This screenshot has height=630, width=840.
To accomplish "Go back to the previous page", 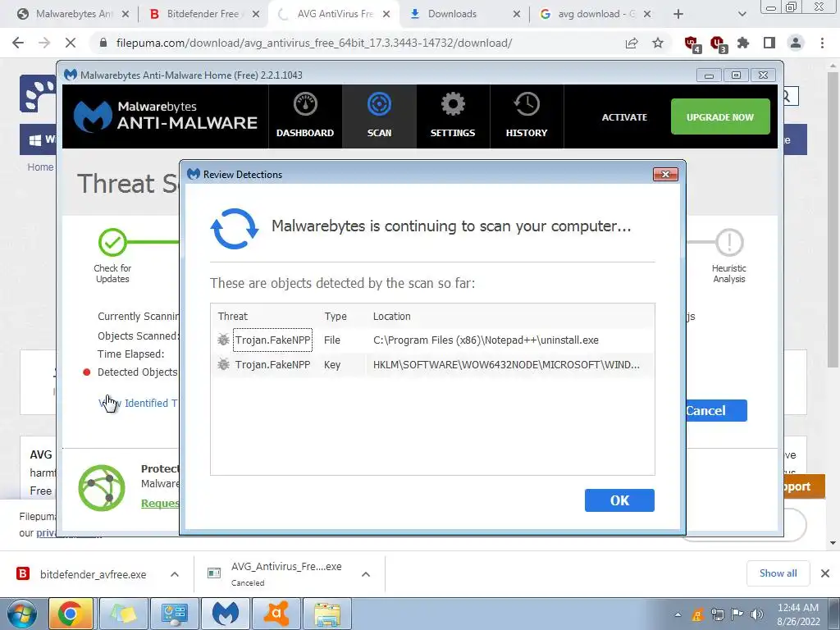I will [x=18, y=43].
